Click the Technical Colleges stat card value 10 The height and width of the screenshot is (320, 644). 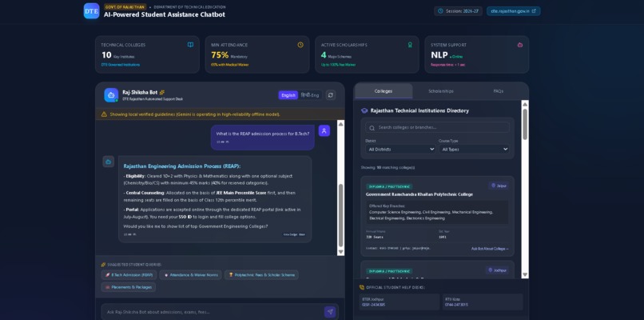(x=106, y=55)
